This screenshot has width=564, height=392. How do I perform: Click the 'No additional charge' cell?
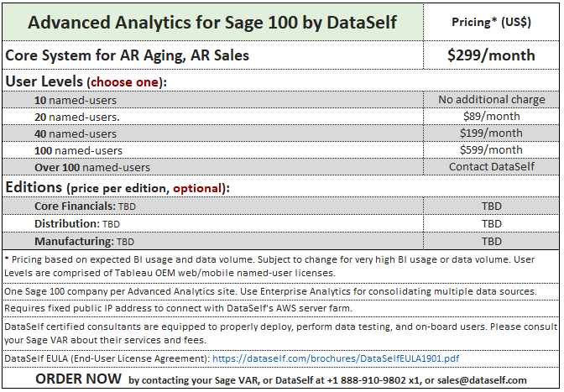(x=491, y=100)
